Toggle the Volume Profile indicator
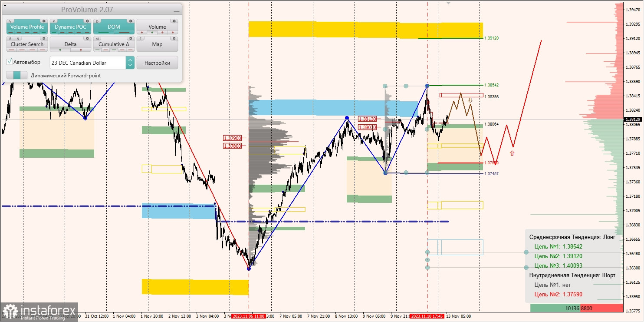Screen dimensions: 644x322 point(27,27)
